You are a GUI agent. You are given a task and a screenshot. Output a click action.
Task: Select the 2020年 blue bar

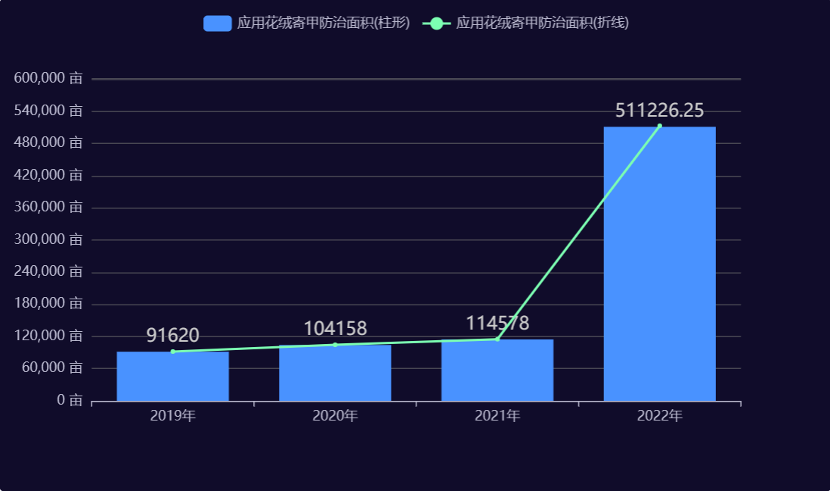tap(335, 374)
